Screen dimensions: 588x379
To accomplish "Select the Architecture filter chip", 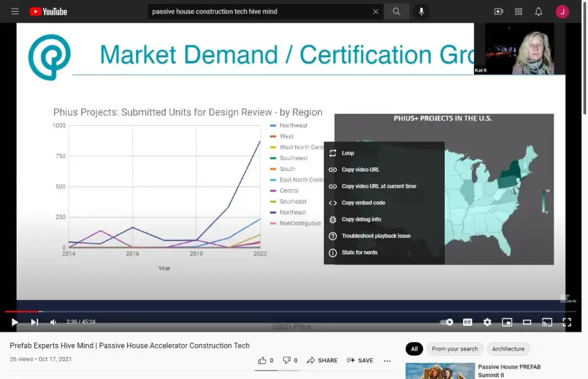I will [x=508, y=349].
